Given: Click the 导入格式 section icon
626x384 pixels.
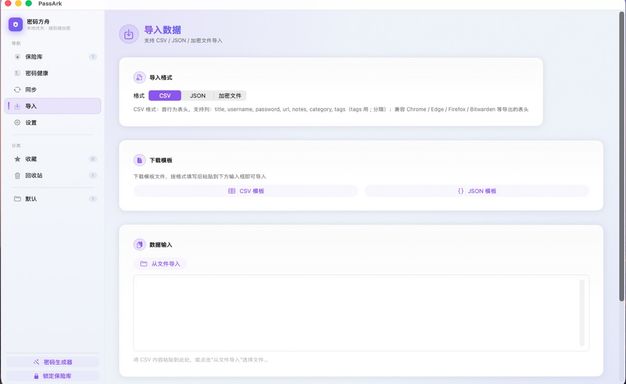Looking at the screenshot, I should coord(139,77).
